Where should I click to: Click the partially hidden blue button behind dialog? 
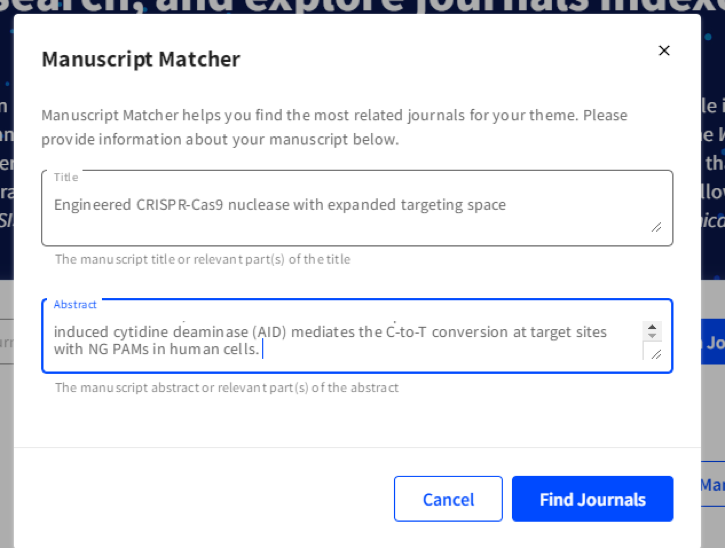pos(712,342)
